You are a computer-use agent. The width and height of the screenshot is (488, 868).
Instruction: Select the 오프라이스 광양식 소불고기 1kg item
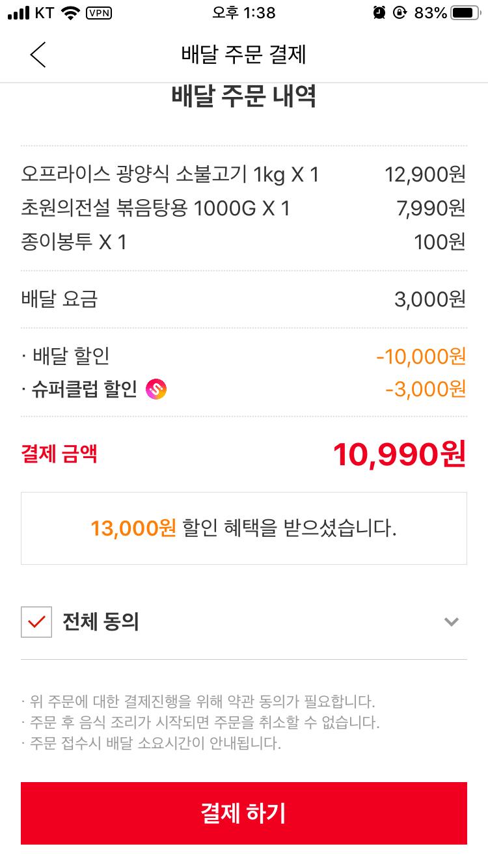(x=170, y=174)
